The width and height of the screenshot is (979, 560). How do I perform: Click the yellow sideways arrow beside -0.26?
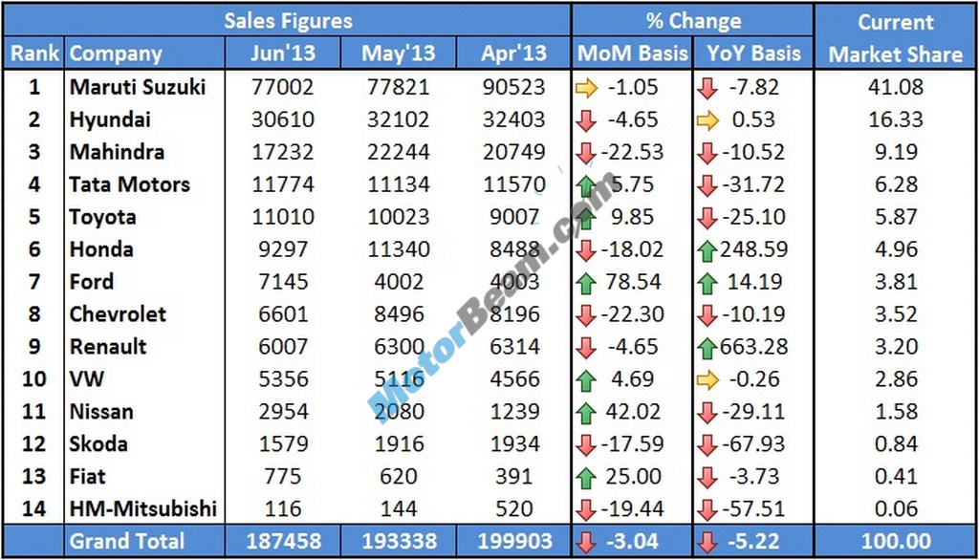tap(707, 380)
